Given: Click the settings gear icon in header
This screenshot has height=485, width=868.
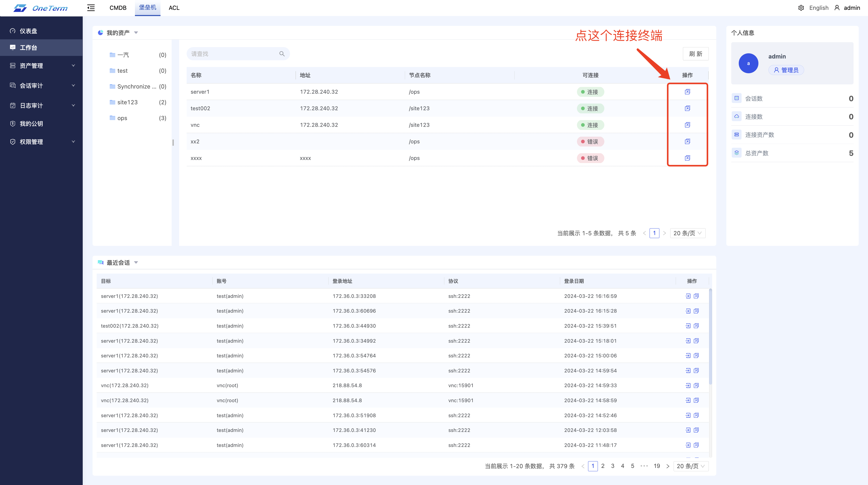Looking at the screenshot, I should tap(801, 8).
